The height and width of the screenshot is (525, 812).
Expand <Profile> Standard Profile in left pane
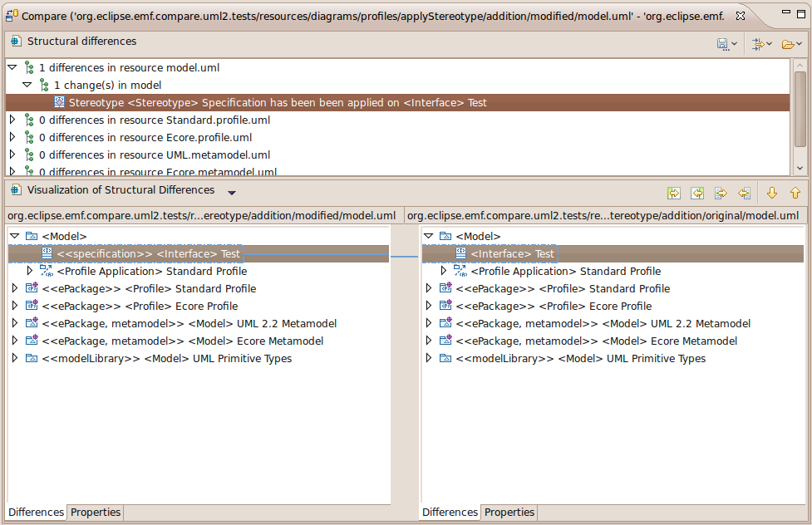pos(14,288)
